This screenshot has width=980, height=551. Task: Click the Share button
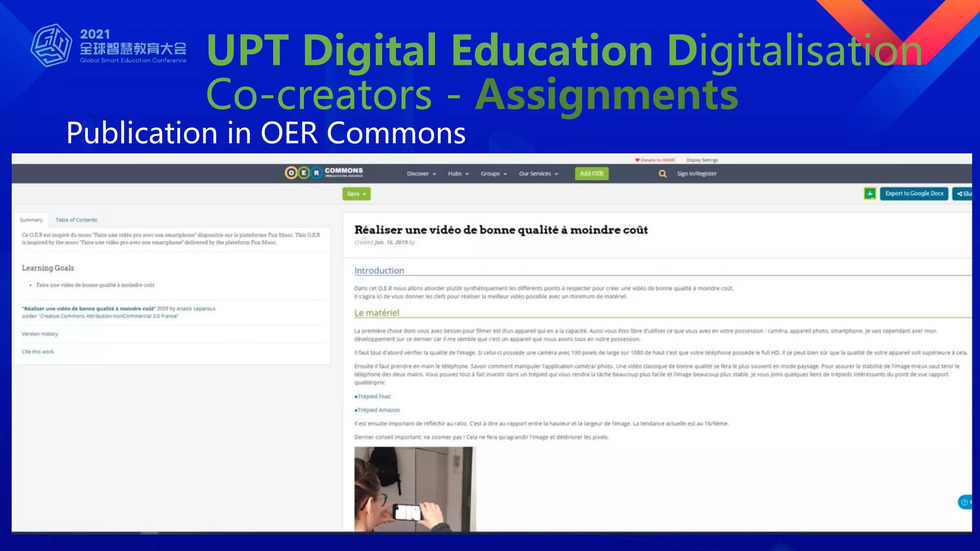click(x=962, y=194)
